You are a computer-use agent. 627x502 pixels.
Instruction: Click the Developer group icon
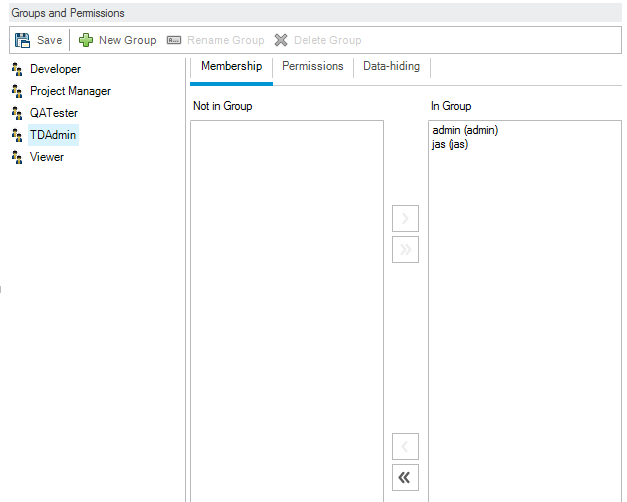(x=17, y=69)
